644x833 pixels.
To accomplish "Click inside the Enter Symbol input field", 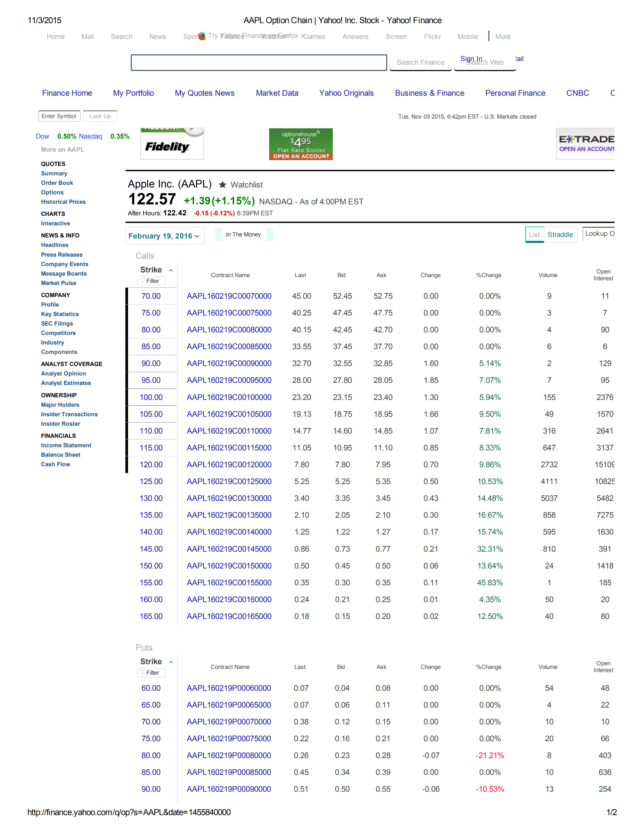I will coord(59,116).
